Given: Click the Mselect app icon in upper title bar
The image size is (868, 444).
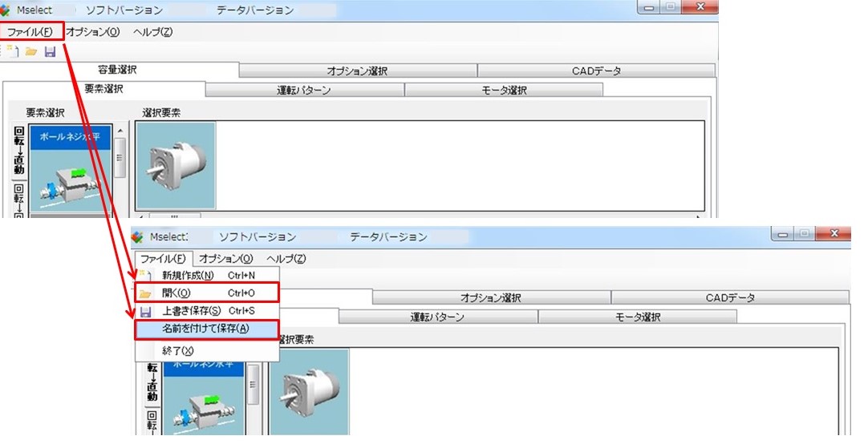Looking at the screenshot, I should 6,10.
